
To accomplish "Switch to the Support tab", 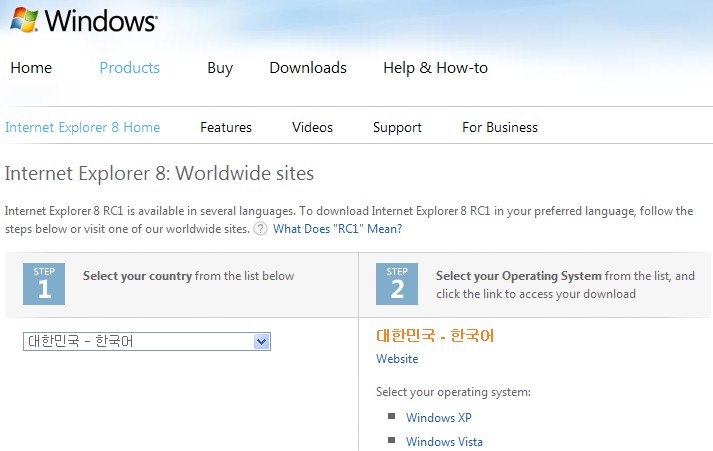I will click(397, 127).
